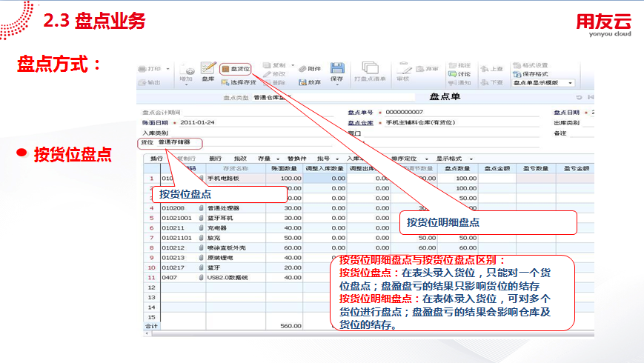Click the reference icon in 010212 row
The height and width of the screenshot is (363, 644).
(x=202, y=247)
